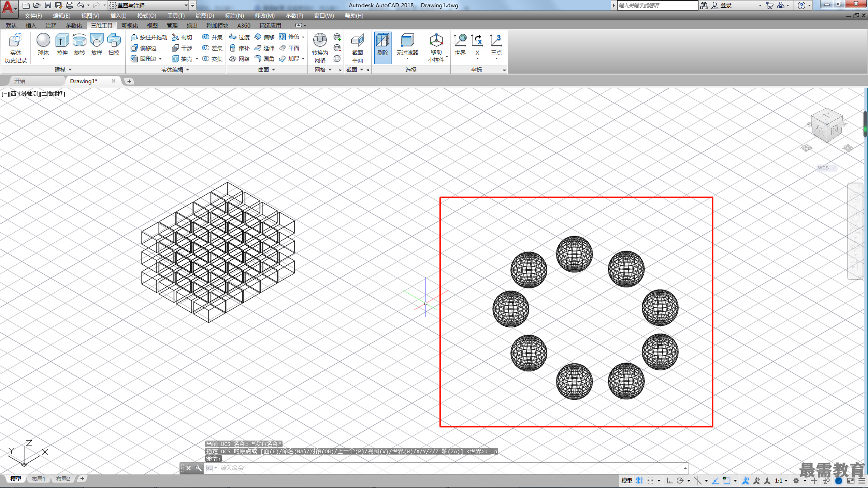Open the 文件(F) menu
This screenshot has width=868, height=488.
33,15
